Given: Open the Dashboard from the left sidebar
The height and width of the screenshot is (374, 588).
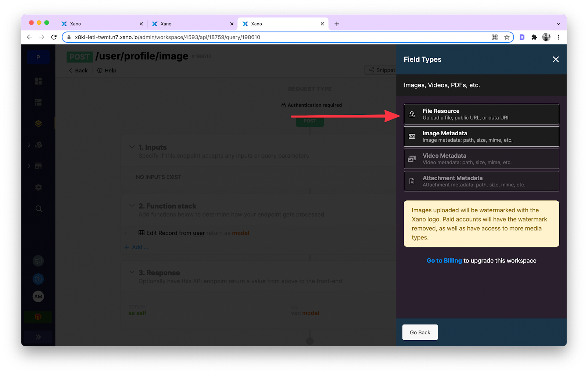Looking at the screenshot, I should coord(38,81).
